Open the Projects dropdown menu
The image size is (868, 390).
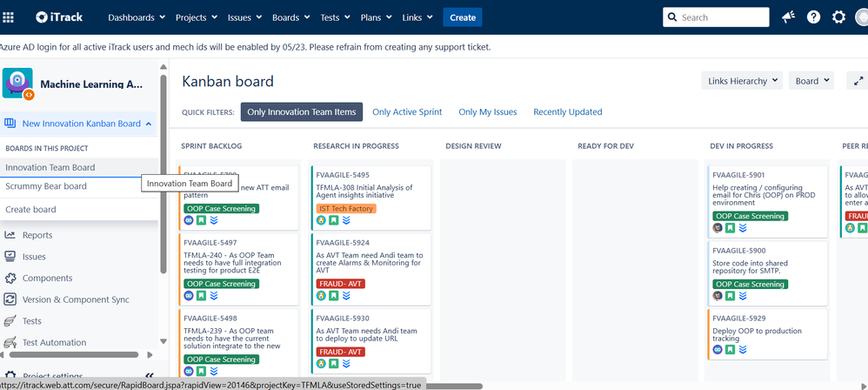(197, 17)
